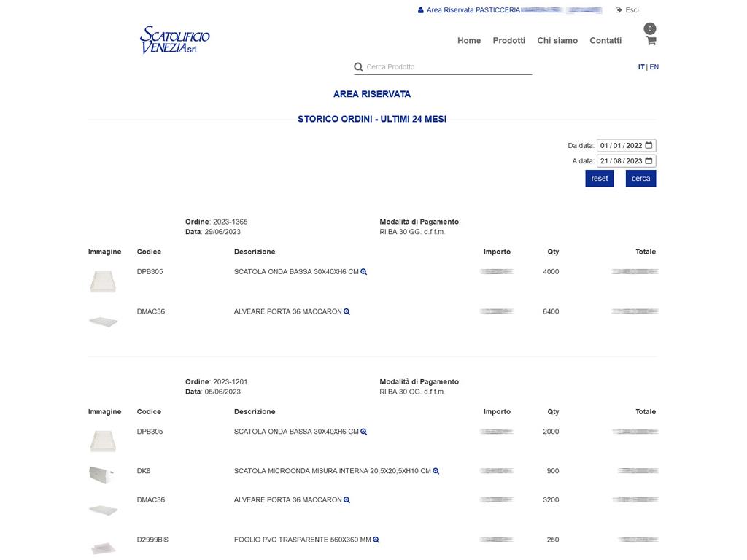The height and width of the screenshot is (560, 747).
Task: Open the Prodotti menu
Action: pyautogui.click(x=508, y=41)
